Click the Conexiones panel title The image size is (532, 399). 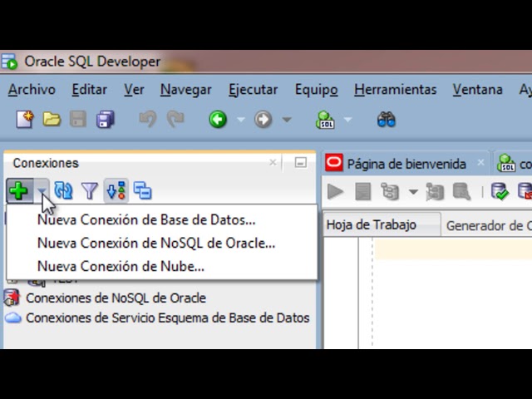pyautogui.click(x=46, y=163)
